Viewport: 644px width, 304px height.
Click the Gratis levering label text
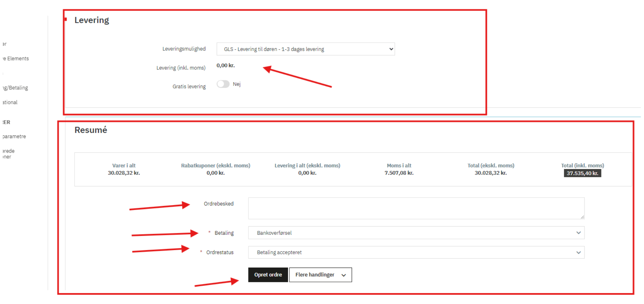click(x=189, y=87)
